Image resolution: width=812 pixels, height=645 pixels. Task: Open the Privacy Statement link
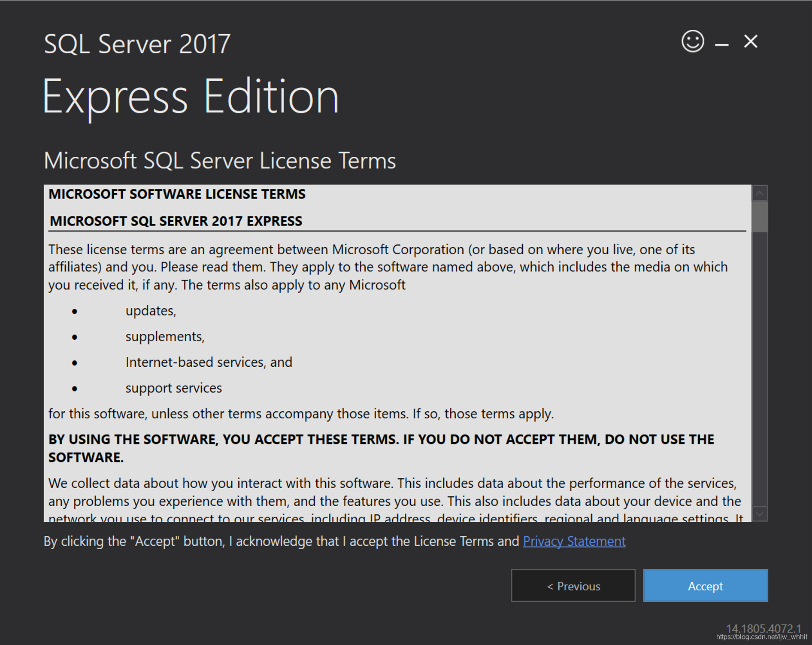[x=574, y=542]
